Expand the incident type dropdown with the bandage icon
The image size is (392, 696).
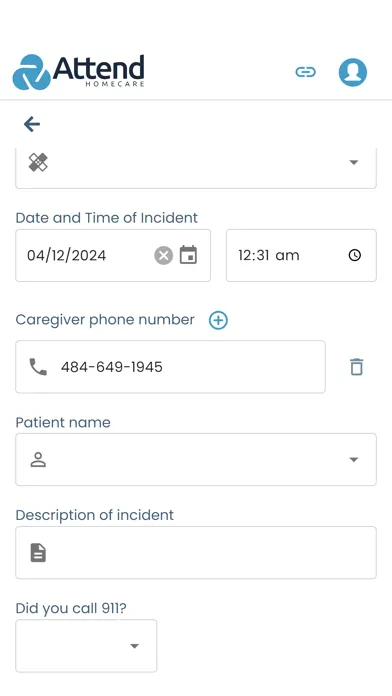point(196,168)
